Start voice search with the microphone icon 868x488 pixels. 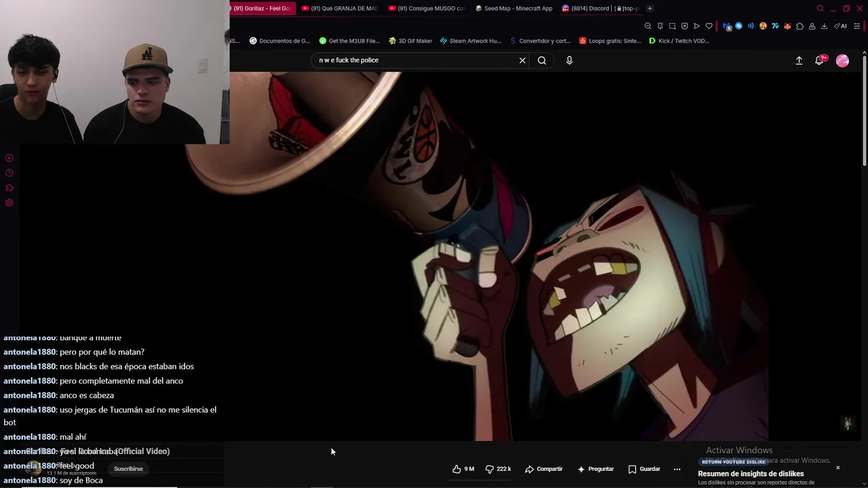click(x=569, y=60)
